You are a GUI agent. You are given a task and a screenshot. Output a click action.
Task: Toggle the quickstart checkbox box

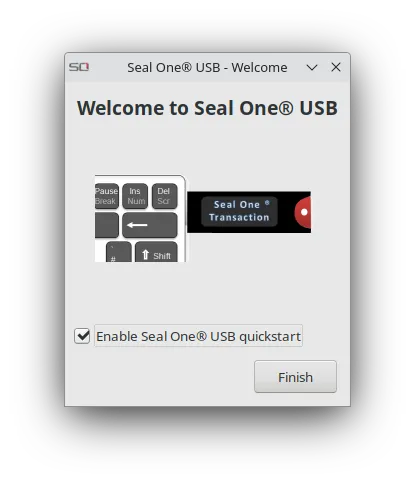pos(82,336)
